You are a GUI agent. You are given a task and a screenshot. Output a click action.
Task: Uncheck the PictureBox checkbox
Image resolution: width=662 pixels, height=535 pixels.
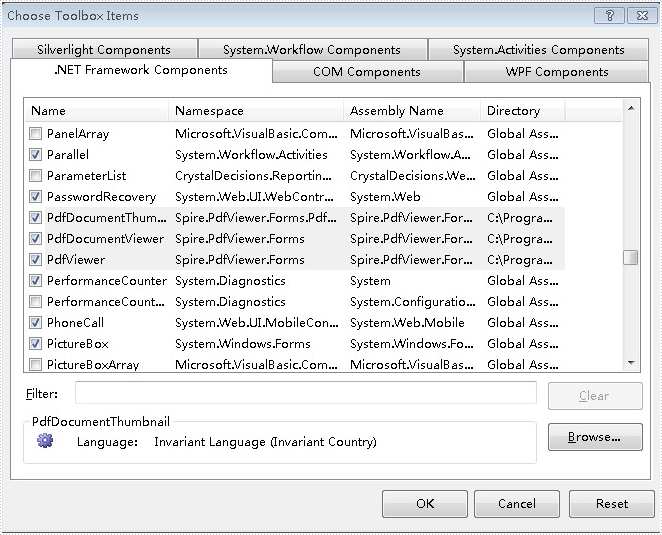click(x=35, y=344)
